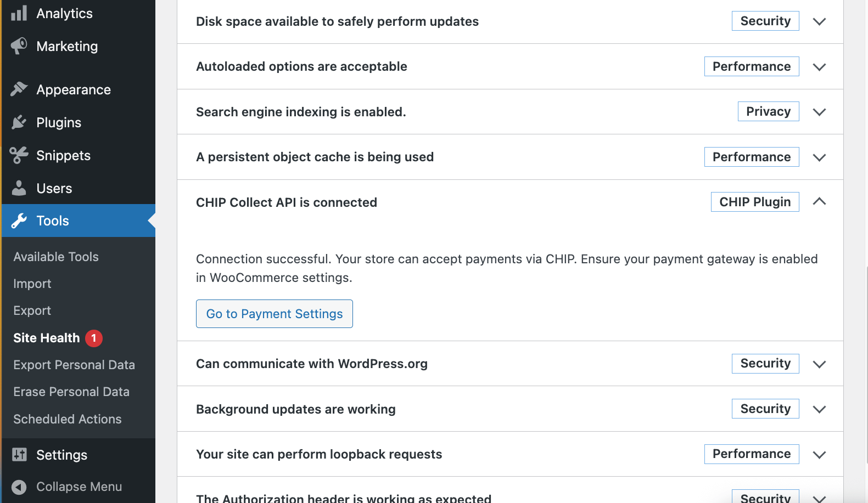Expand Can communicate with WordPress.org row

click(x=819, y=364)
